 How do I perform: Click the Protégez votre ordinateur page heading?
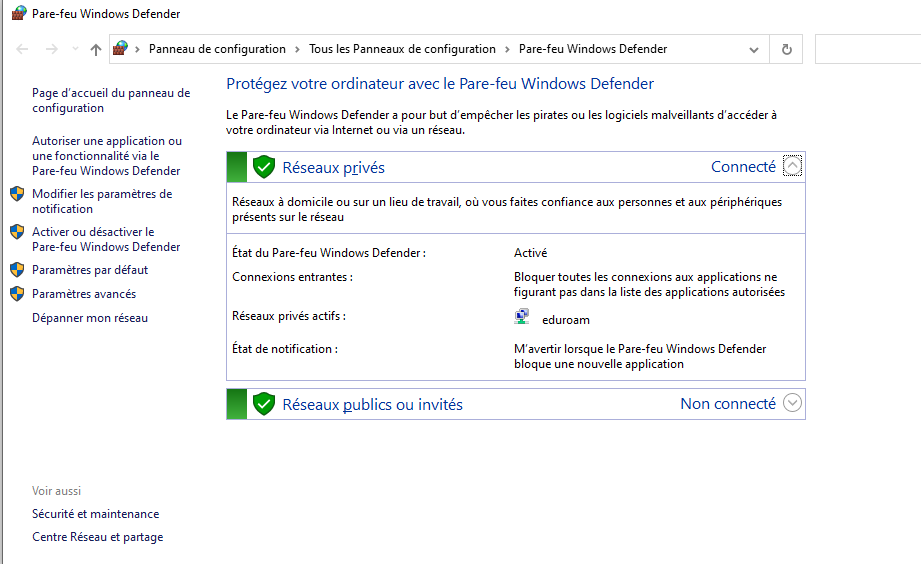tap(440, 84)
